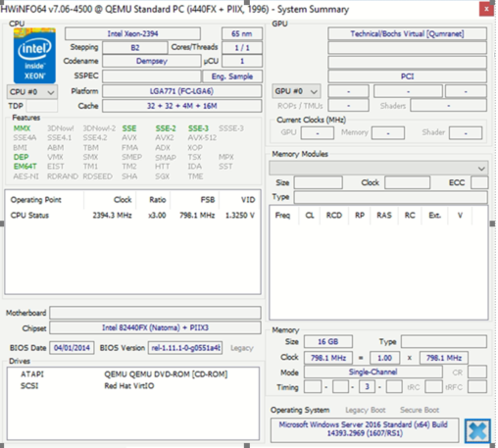The height and width of the screenshot is (448, 498).
Task: Click the 16 GB memory size field
Action: point(328,341)
